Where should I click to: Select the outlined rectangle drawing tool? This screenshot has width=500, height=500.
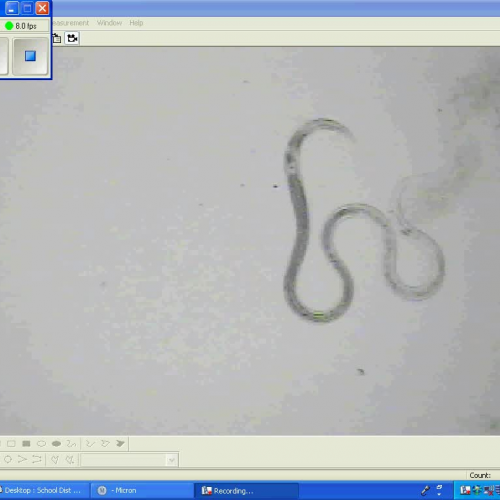pos(11,444)
